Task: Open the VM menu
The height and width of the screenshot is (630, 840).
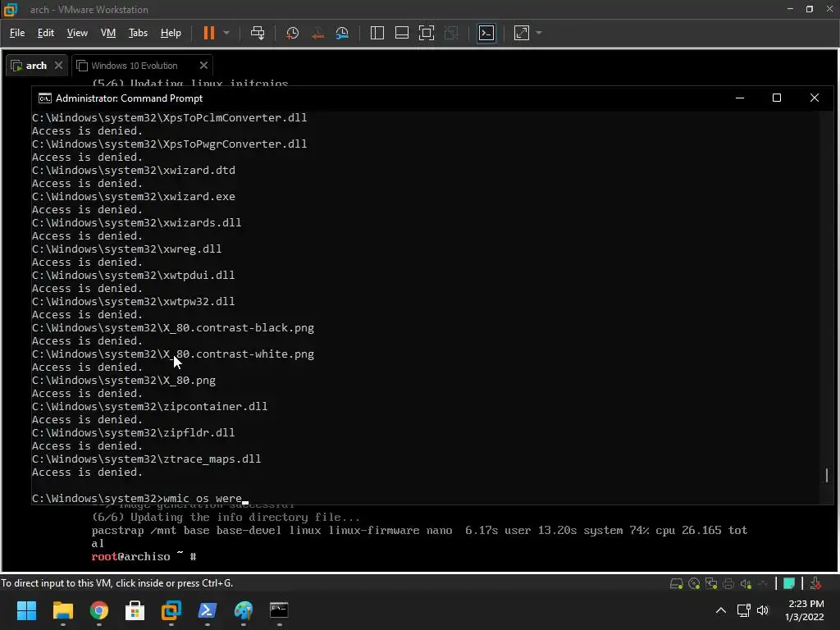Action: pyautogui.click(x=108, y=33)
